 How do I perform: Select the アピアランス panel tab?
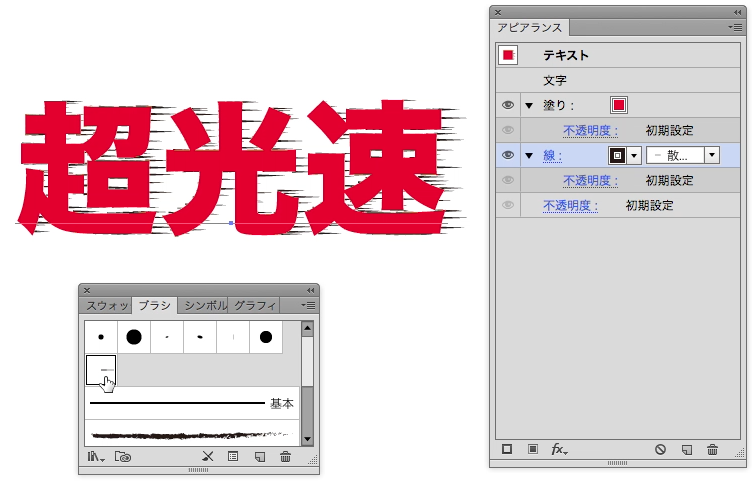(x=529, y=28)
